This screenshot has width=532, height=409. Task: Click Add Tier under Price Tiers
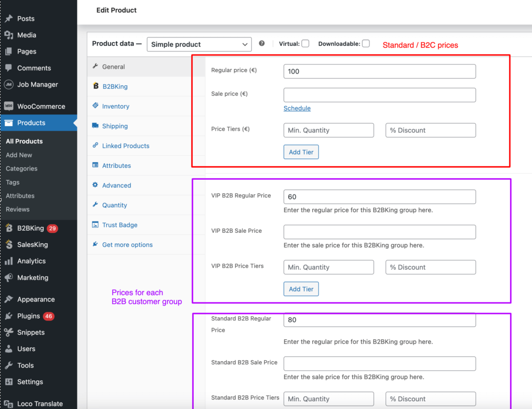click(301, 151)
